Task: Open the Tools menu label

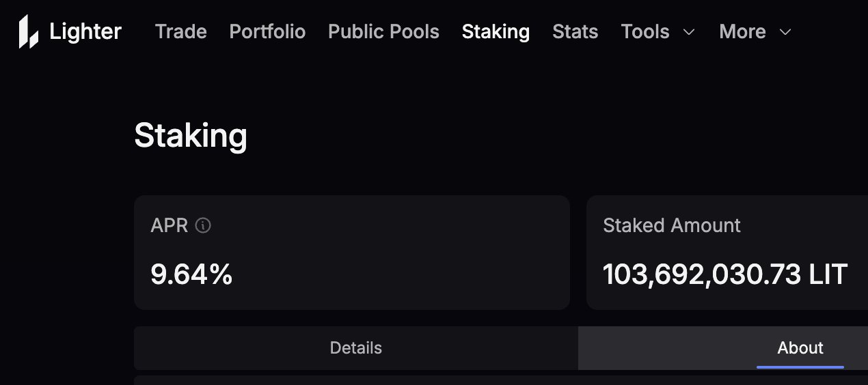Action: [x=645, y=31]
